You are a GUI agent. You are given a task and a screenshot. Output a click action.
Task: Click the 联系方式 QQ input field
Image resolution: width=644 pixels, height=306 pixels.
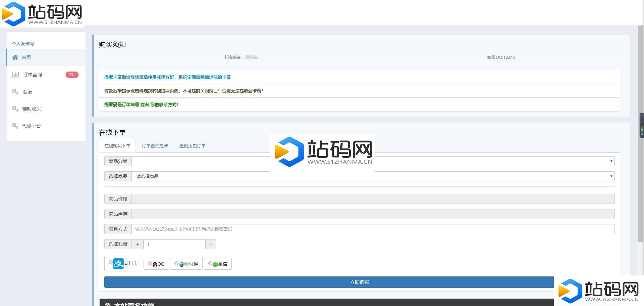(373, 229)
